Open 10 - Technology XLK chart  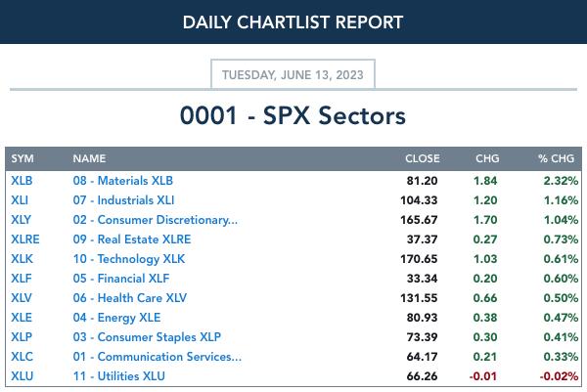point(129,258)
